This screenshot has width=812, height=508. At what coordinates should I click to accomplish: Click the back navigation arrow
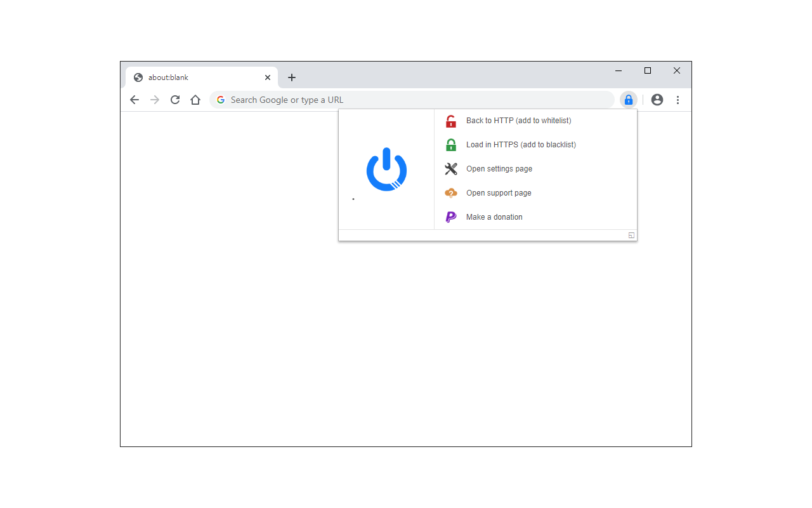click(134, 100)
